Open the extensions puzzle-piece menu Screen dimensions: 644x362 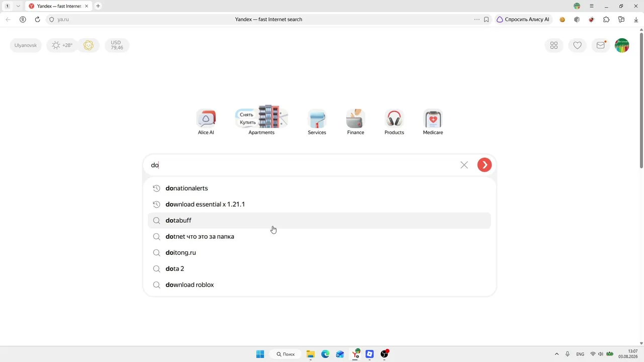[x=606, y=19]
